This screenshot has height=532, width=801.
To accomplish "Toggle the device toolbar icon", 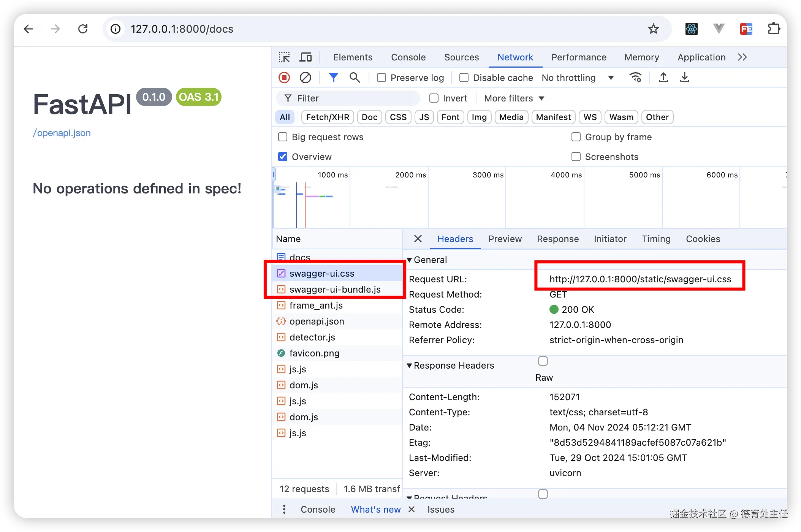I will pyautogui.click(x=306, y=57).
